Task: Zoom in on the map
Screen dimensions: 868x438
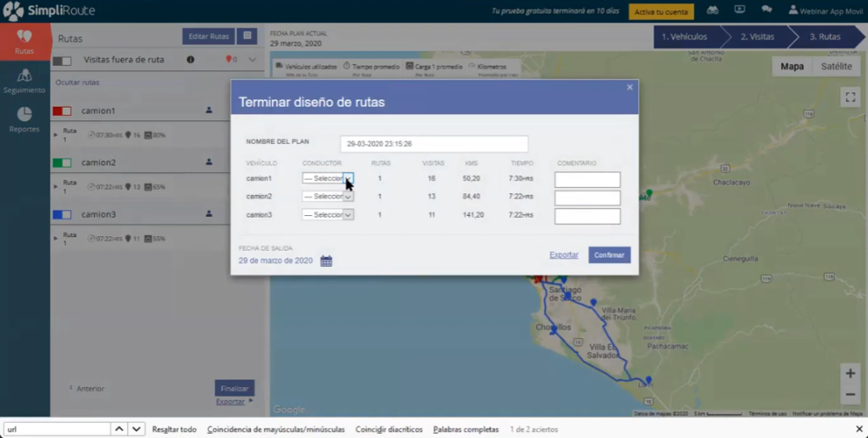Action: coord(850,374)
